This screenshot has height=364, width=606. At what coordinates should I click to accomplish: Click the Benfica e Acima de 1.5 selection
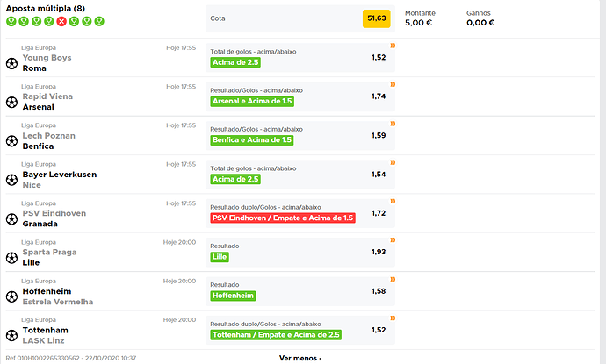[x=252, y=139]
